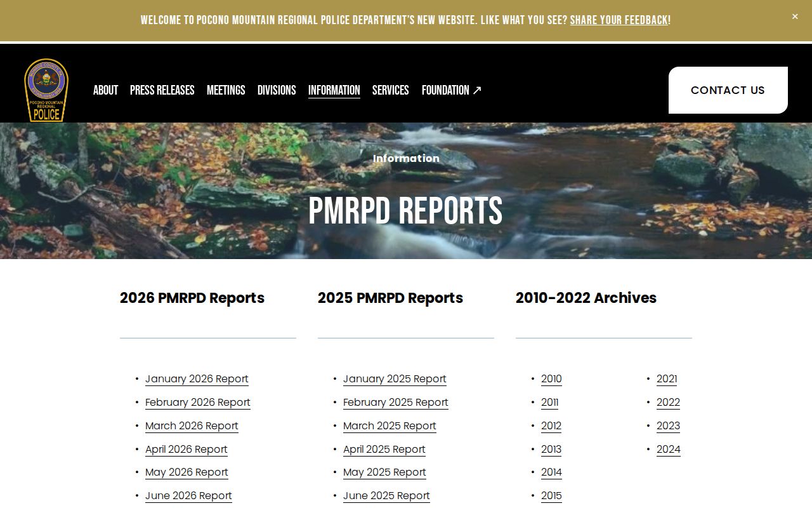Viewport: 812px width, 508px height.
Task: View the 2014 archive
Action: tap(551, 472)
